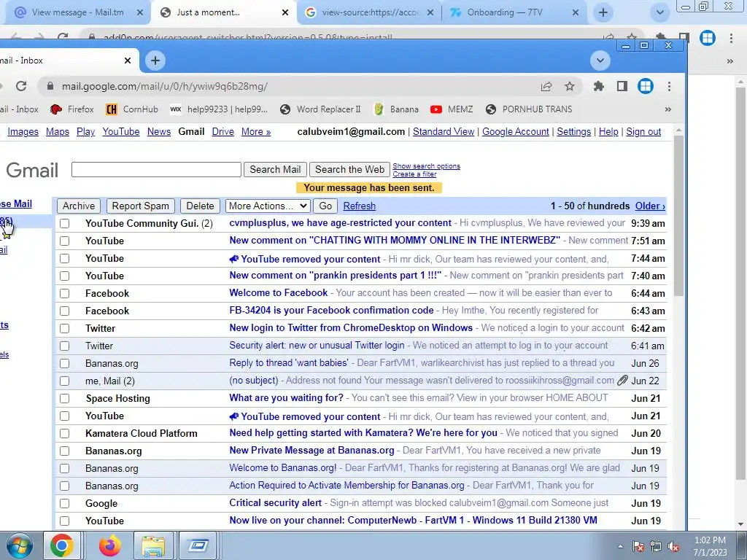747x560 pixels.
Task: Open Windows Explorer from the taskbar
Action: pos(153,545)
